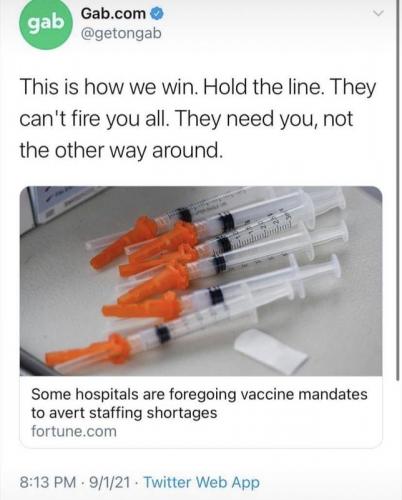Expand the tweet options chevron

pos(378,13)
